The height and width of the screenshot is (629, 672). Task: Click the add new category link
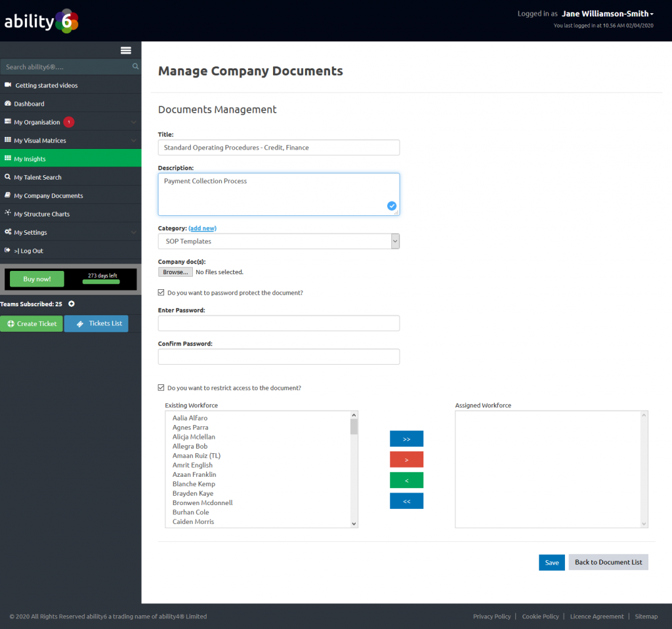click(202, 228)
